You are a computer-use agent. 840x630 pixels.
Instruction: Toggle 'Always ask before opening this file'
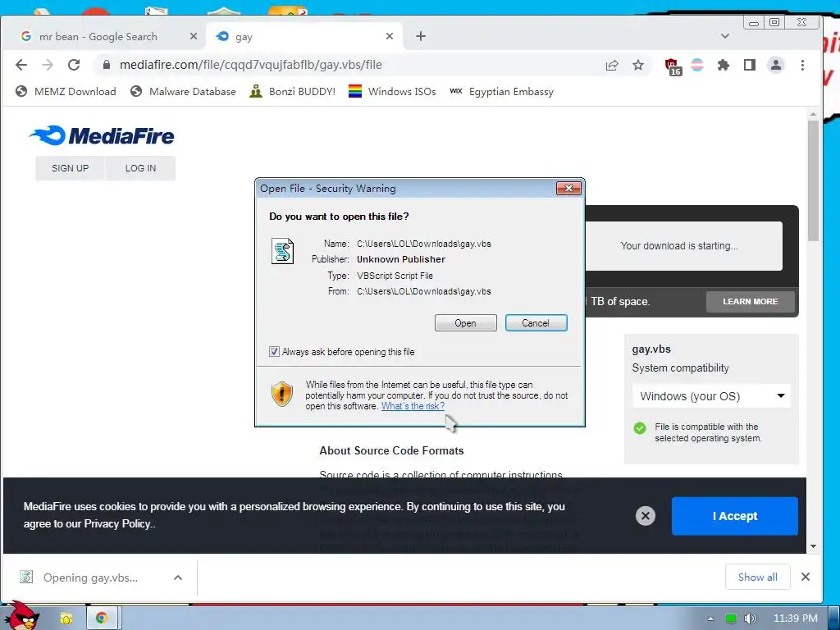pos(274,352)
